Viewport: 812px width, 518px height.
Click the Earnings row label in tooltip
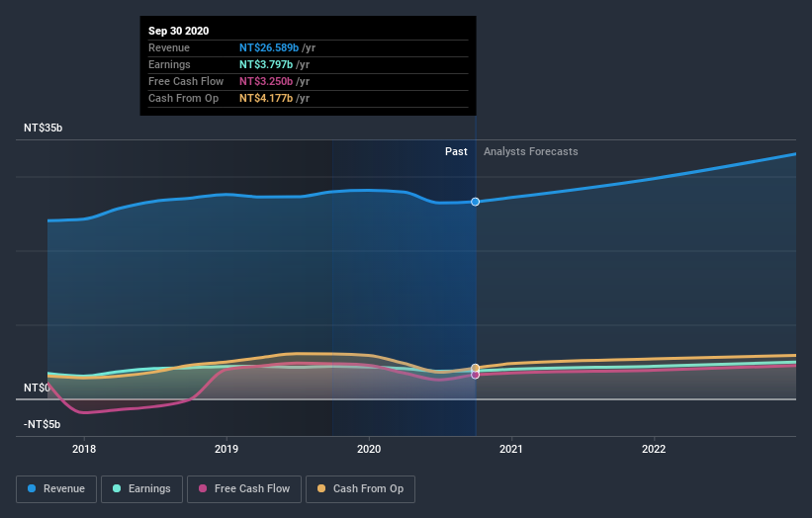pyautogui.click(x=169, y=64)
